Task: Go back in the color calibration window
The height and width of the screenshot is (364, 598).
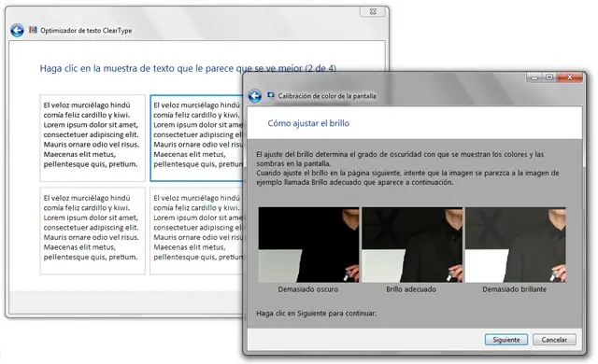Action: pyautogui.click(x=255, y=96)
